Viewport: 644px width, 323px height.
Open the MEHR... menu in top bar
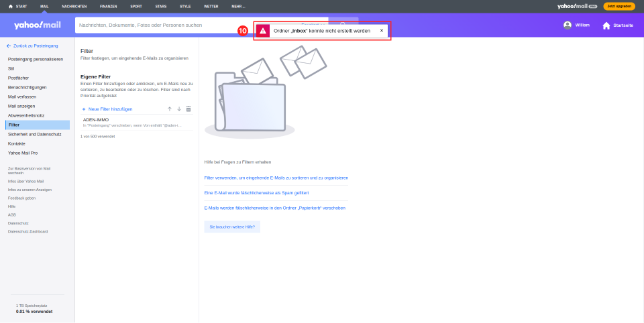[238, 6]
